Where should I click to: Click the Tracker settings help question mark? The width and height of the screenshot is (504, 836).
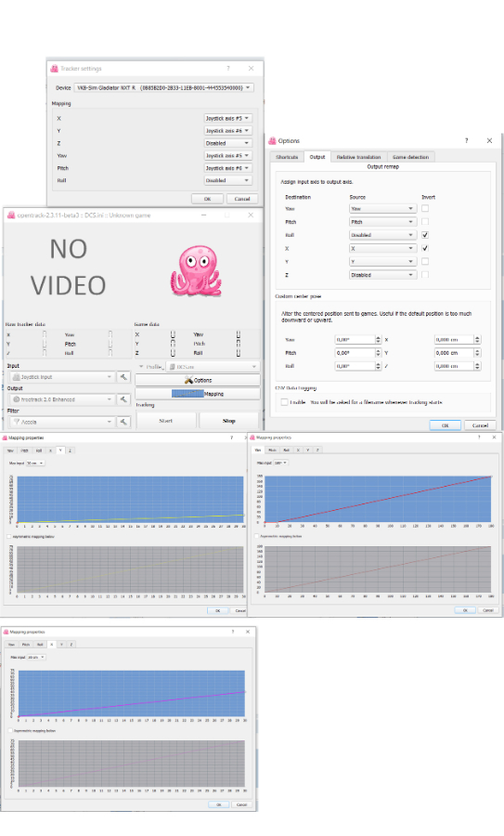coord(228,68)
